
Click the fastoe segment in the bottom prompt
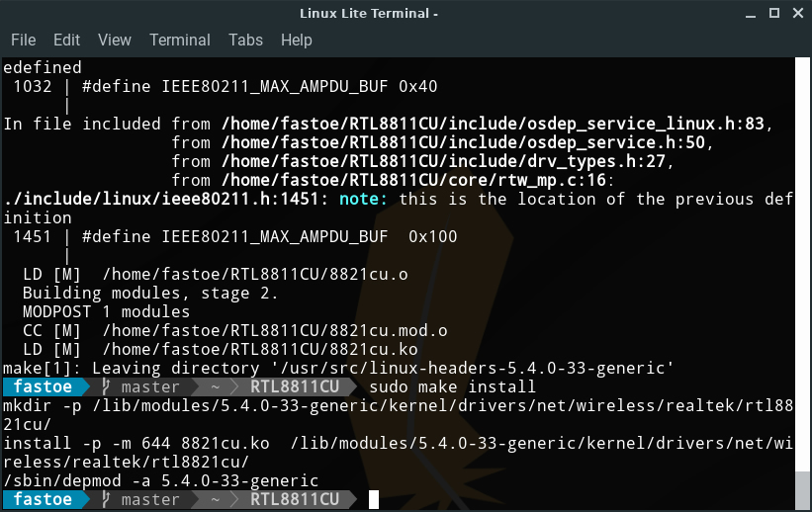tap(43, 499)
